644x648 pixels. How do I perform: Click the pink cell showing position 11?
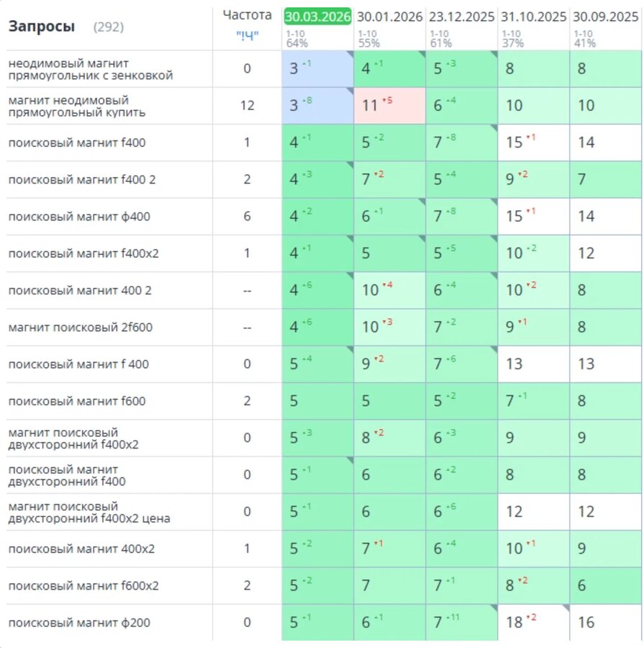point(389,106)
